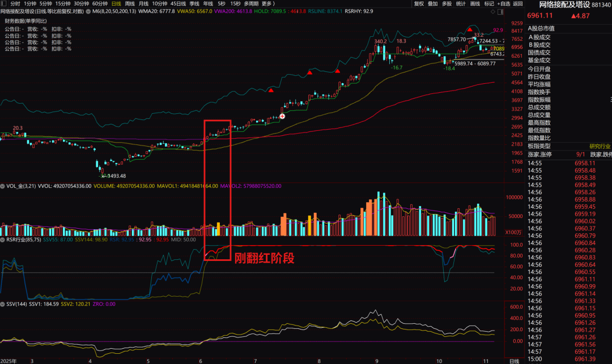This screenshot has width=612, height=364.
Task: Switch to 45日线 period
Action: pos(178,3)
